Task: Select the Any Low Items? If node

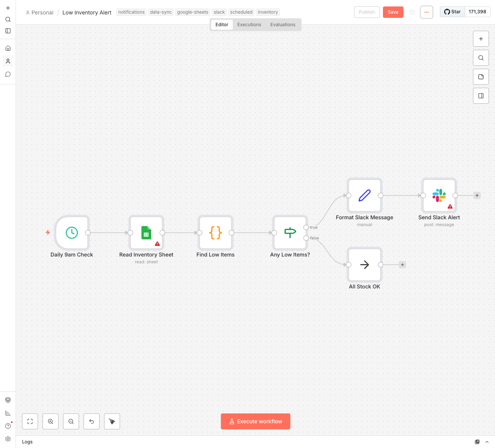Action: [290, 233]
